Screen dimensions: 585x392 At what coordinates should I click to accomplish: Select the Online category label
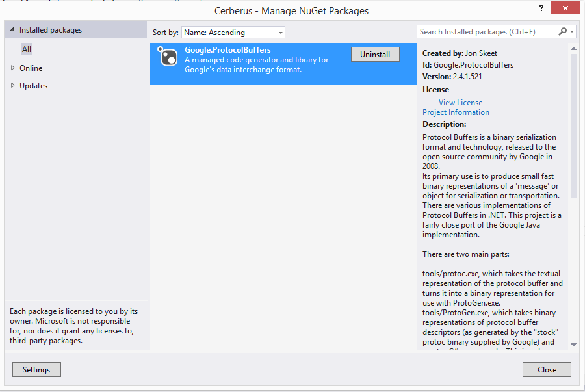[31, 68]
